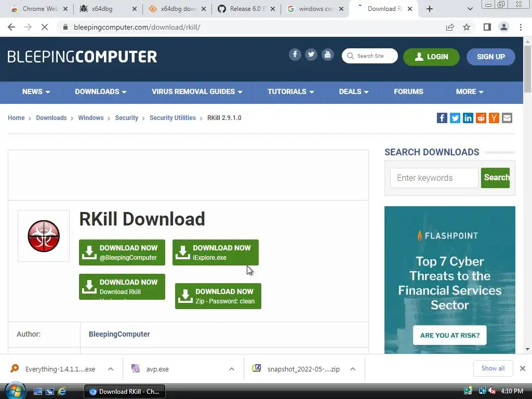Click the address bar URL

click(x=137, y=27)
